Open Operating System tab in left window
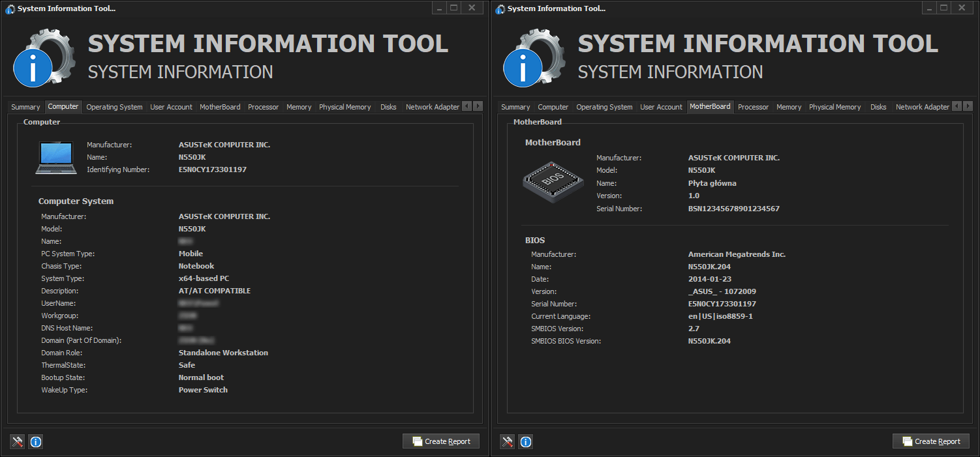This screenshot has height=457, width=980. 114,107
